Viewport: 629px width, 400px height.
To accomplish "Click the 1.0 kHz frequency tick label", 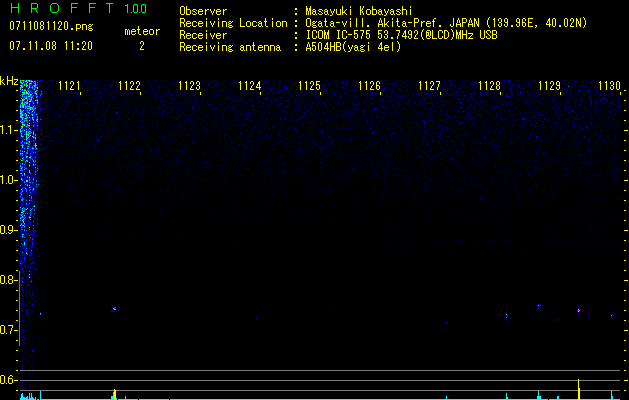I will (x=9, y=180).
